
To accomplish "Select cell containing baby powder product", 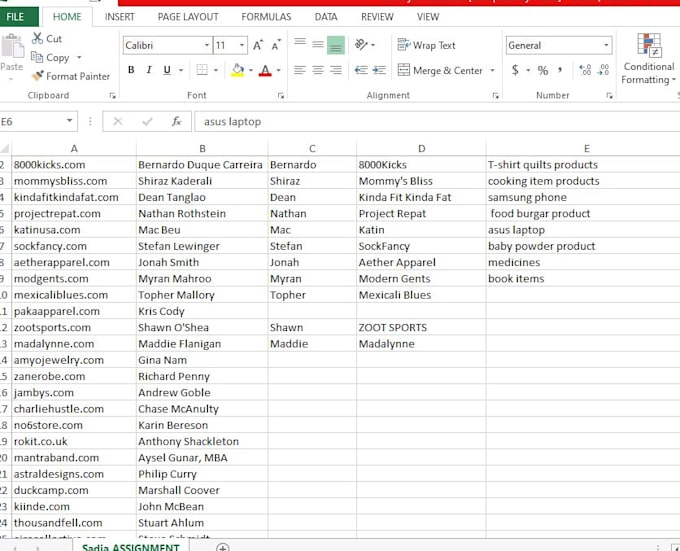I will [x=583, y=246].
